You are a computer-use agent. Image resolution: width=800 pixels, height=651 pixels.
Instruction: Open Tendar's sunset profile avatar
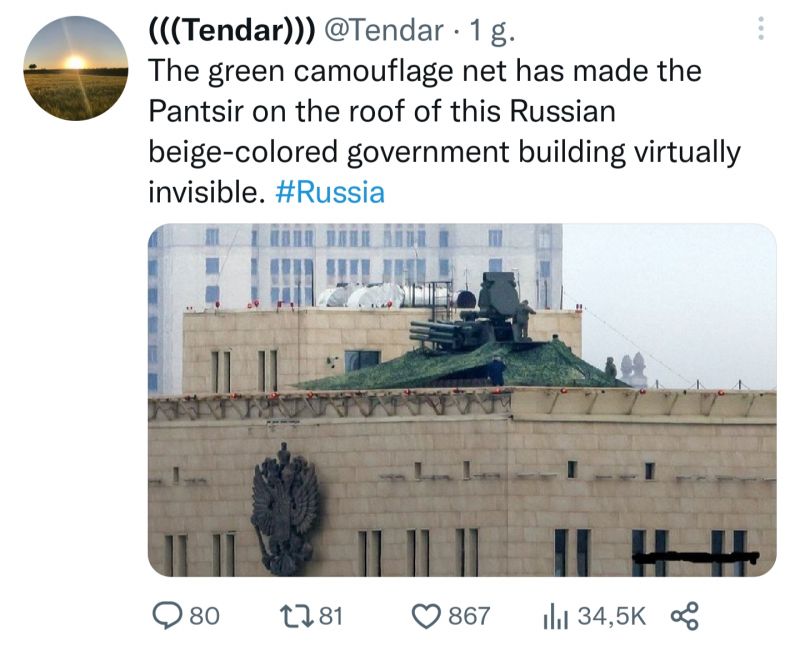click(x=76, y=68)
